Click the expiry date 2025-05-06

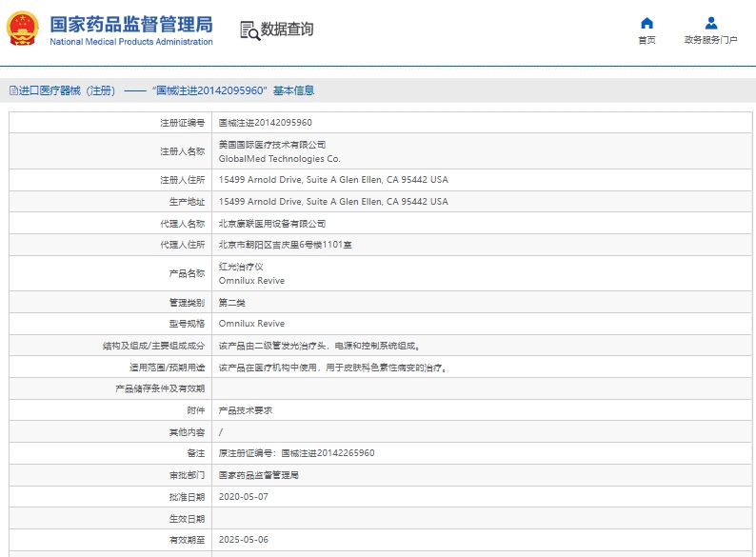pos(244,540)
